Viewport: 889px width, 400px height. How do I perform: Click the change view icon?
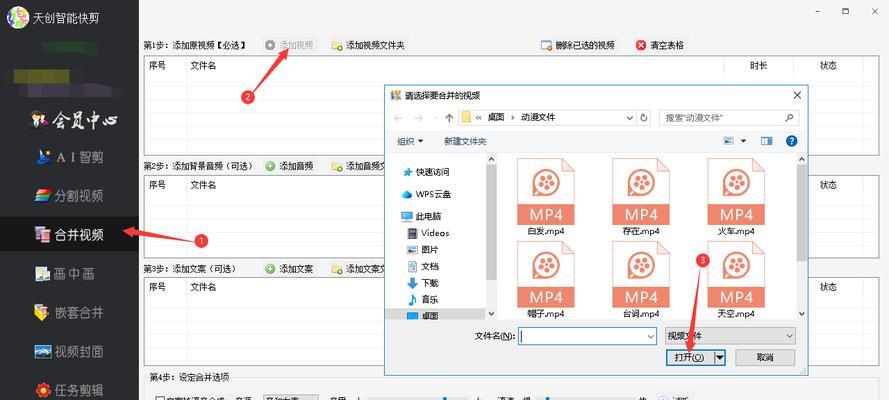pos(729,141)
